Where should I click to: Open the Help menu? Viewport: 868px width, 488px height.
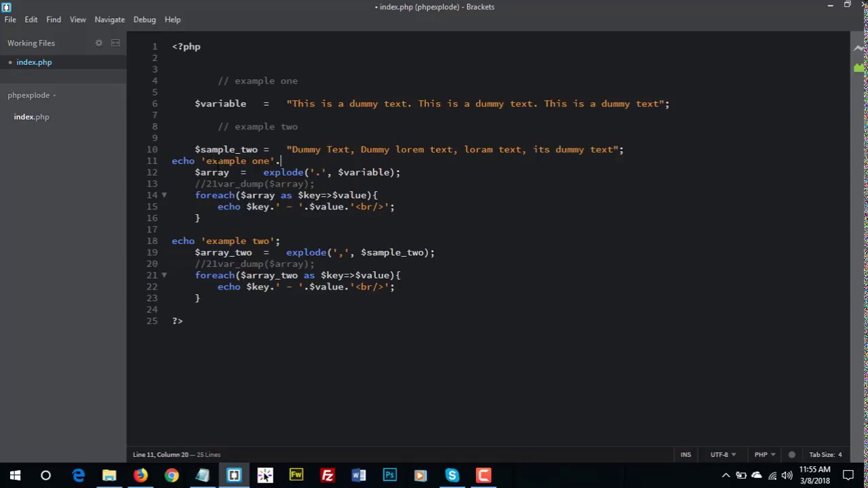pyautogui.click(x=172, y=20)
